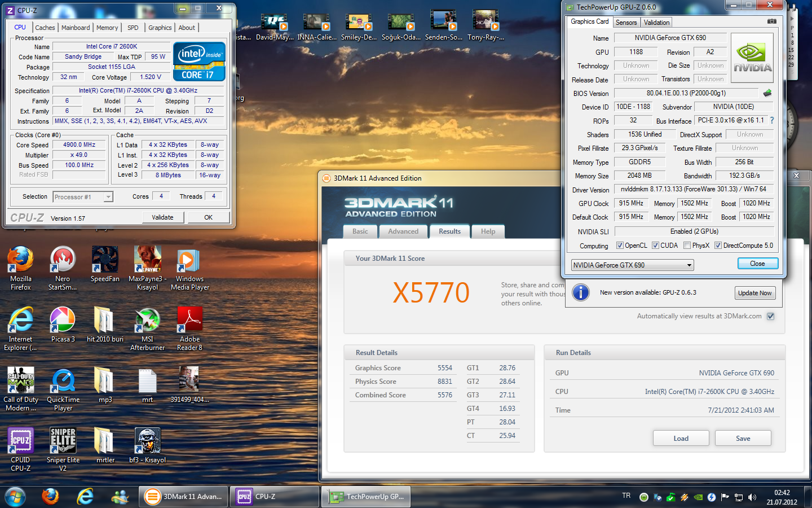Open the Mainboard tab in CPU-Z
This screenshot has height=508, width=812.
[x=76, y=28]
